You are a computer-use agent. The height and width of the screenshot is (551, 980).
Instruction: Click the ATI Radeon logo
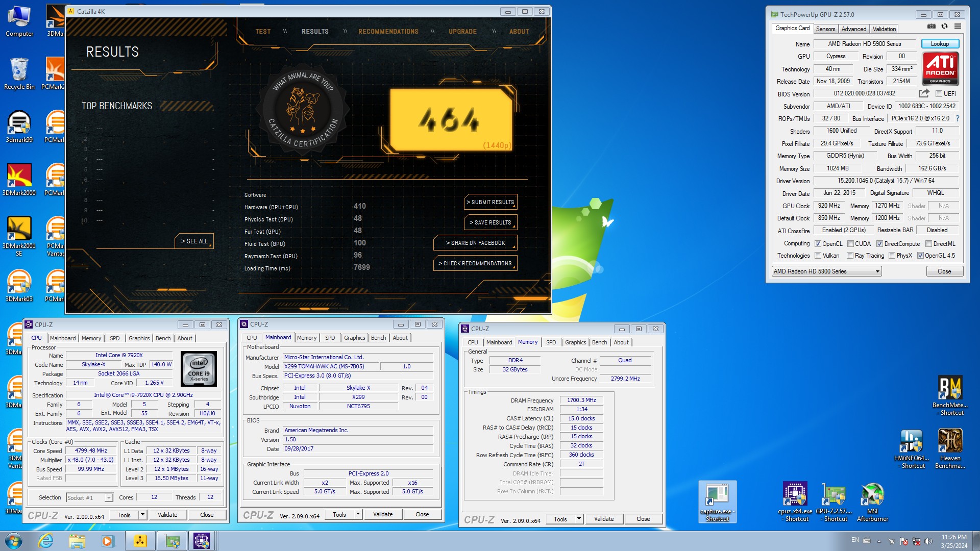pos(940,69)
